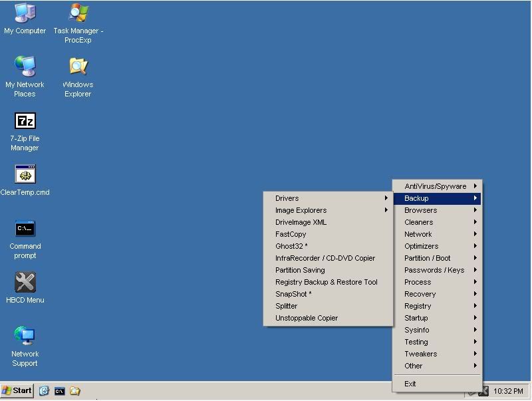Open the Recovery submenu
This screenshot has width=532, height=401.
pos(437,294)
